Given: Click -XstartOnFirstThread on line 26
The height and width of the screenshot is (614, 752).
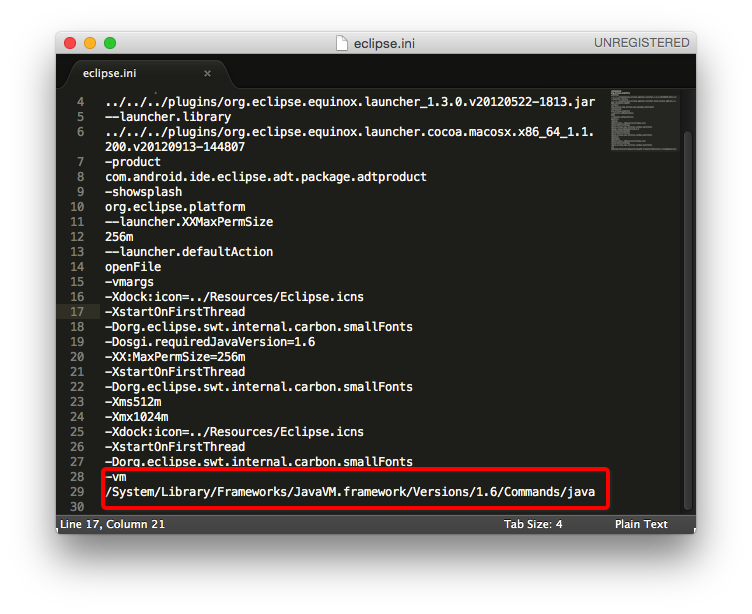Looking at the screenshot, I should pos(175,447).
